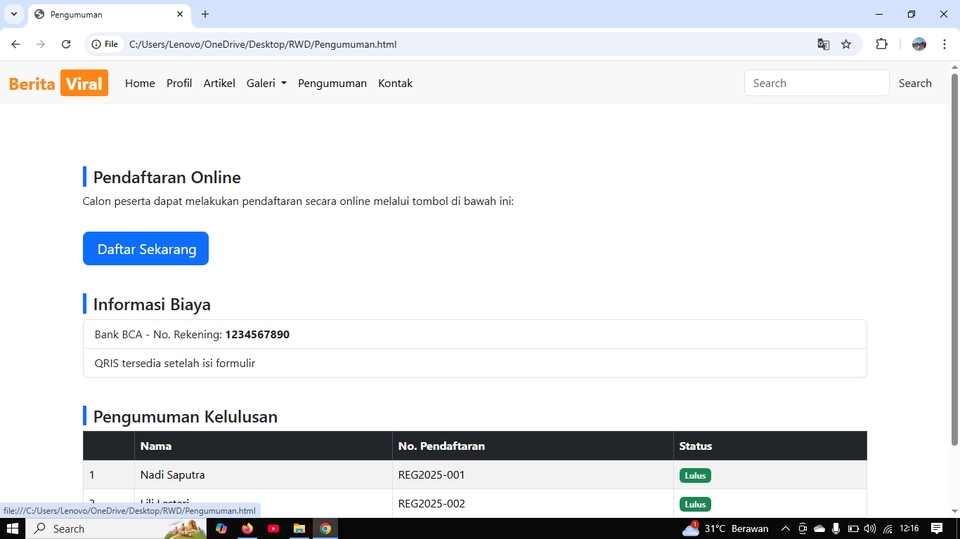
Task: Open the Chrome three-dot menu
Action: 944,44
